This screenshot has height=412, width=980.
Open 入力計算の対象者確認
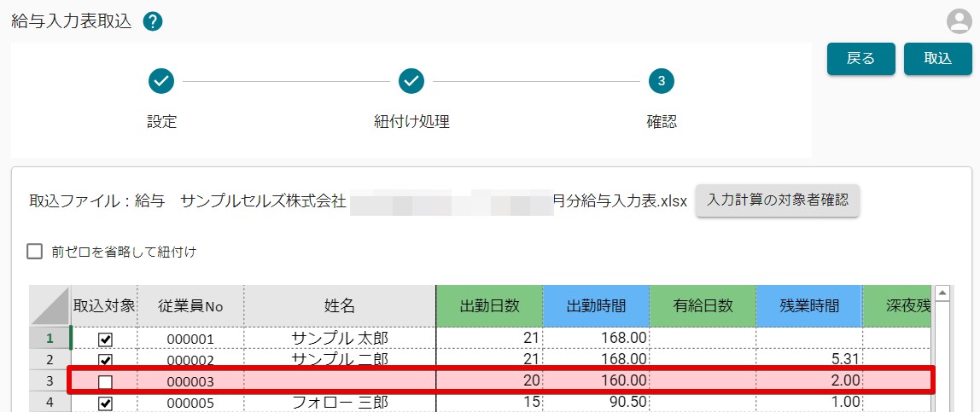778,200
